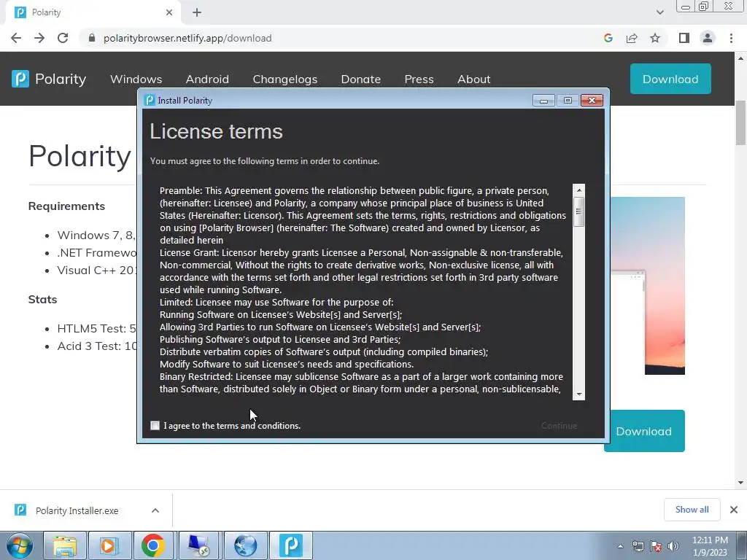Click the Polarity logo in site header
The height and width of the screenshot is (560, 747).
click(x=49, y=79)
